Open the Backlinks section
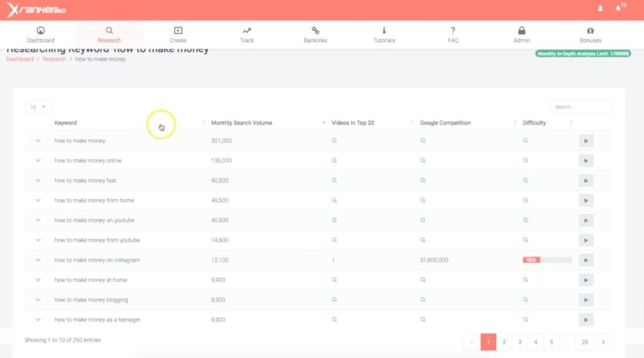The image size is (644, 358). pyautogui.click(x=315, y=35)
